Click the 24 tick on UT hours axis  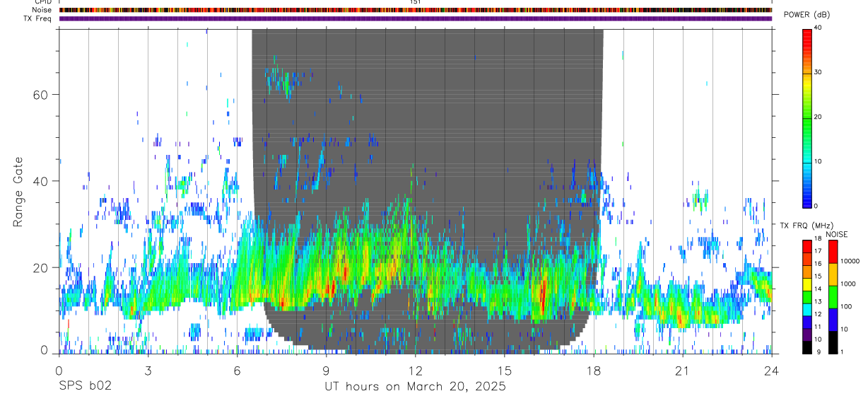[x=772, y=371]
